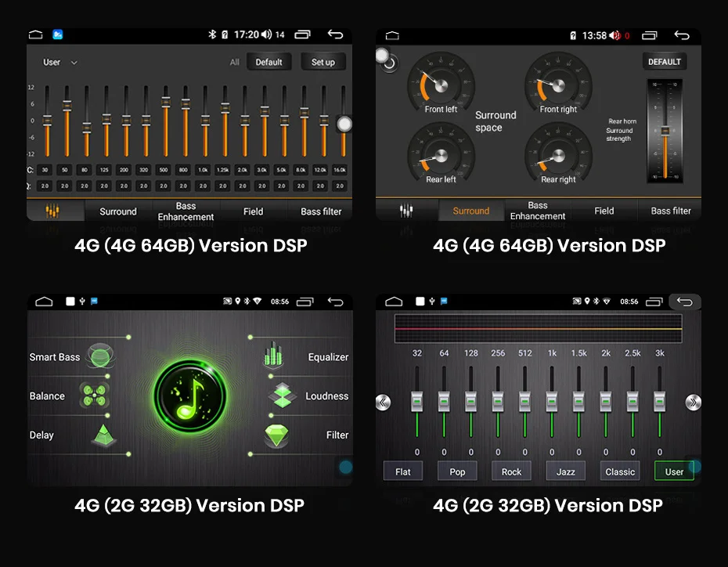Tap the back arrow in surround screen

[x=682, y=35]
